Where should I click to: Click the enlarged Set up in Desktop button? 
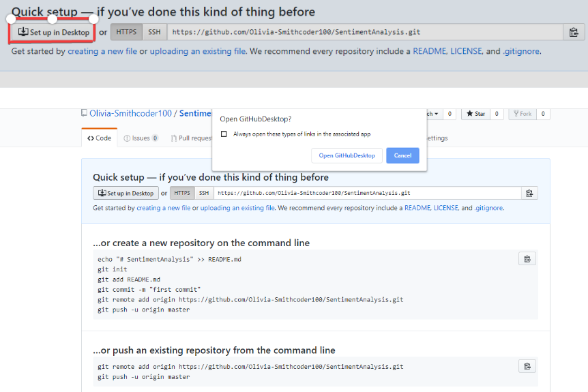tap(52, 32)
